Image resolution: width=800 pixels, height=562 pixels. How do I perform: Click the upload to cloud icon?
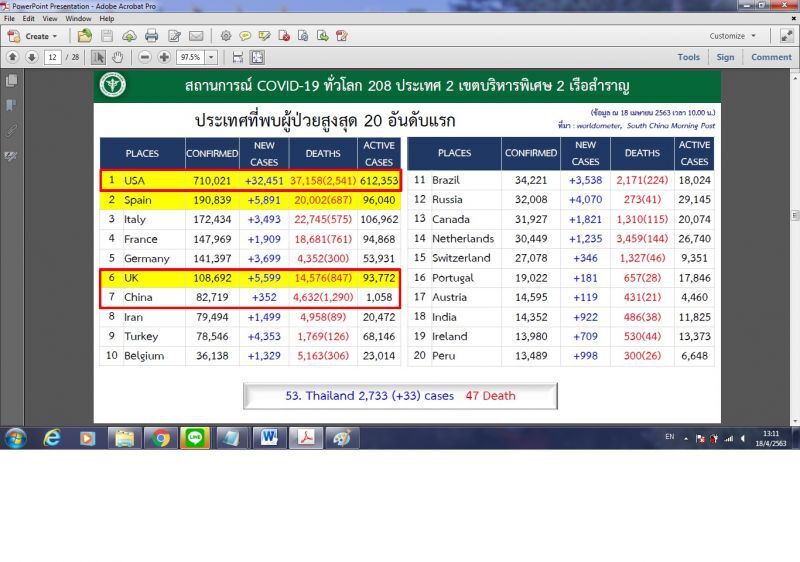point(129,36)
